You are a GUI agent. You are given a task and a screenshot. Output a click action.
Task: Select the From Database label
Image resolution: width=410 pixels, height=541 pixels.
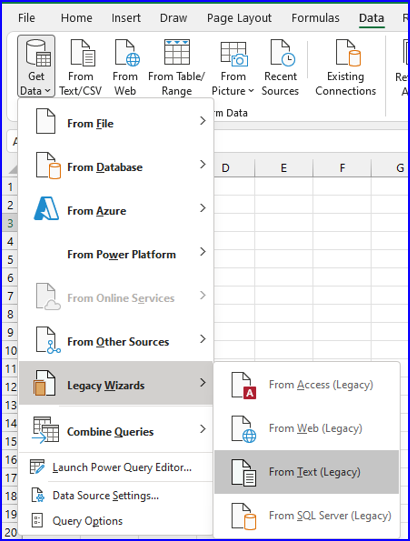pyautogui.click(x=105, y=167)
